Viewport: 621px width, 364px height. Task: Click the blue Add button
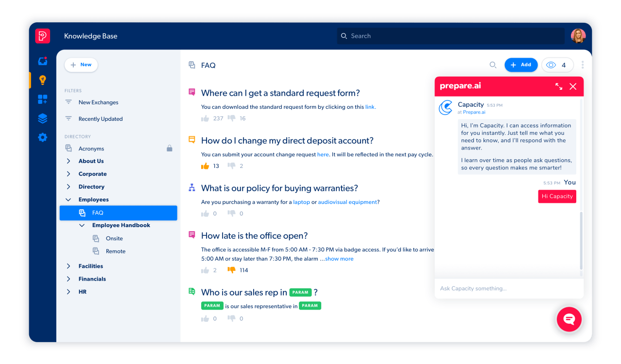[x=521, y=65]
